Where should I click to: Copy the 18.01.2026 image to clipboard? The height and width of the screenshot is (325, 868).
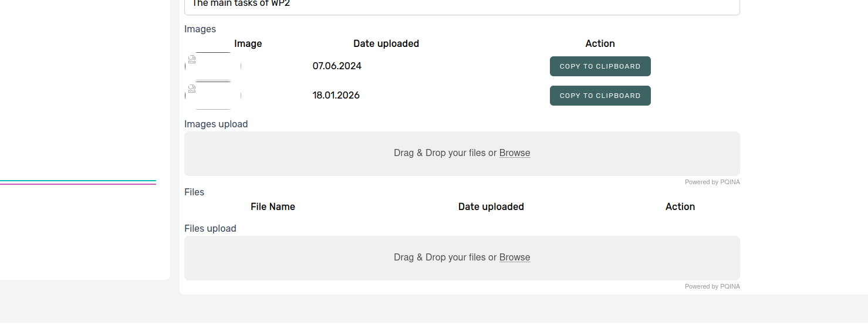coord(600,96)
